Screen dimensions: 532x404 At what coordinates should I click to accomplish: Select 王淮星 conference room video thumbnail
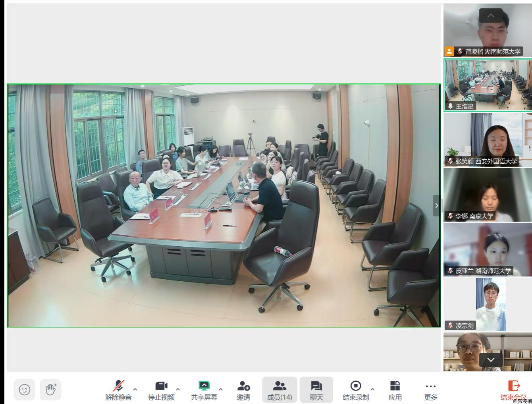488,85
